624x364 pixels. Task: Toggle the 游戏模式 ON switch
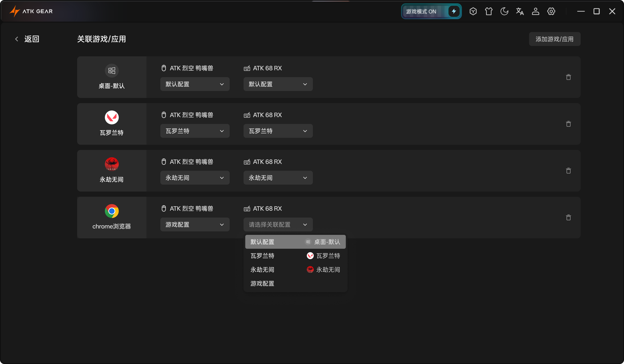431,11
